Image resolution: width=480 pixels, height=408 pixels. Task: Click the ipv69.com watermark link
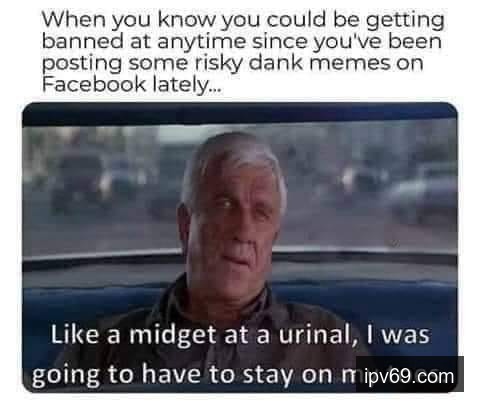click(410, 374)
